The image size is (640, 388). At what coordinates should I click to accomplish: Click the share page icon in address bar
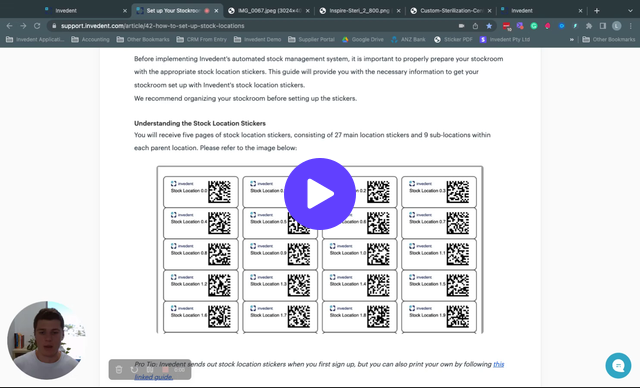pyautogui.click(x=475, y=26)
